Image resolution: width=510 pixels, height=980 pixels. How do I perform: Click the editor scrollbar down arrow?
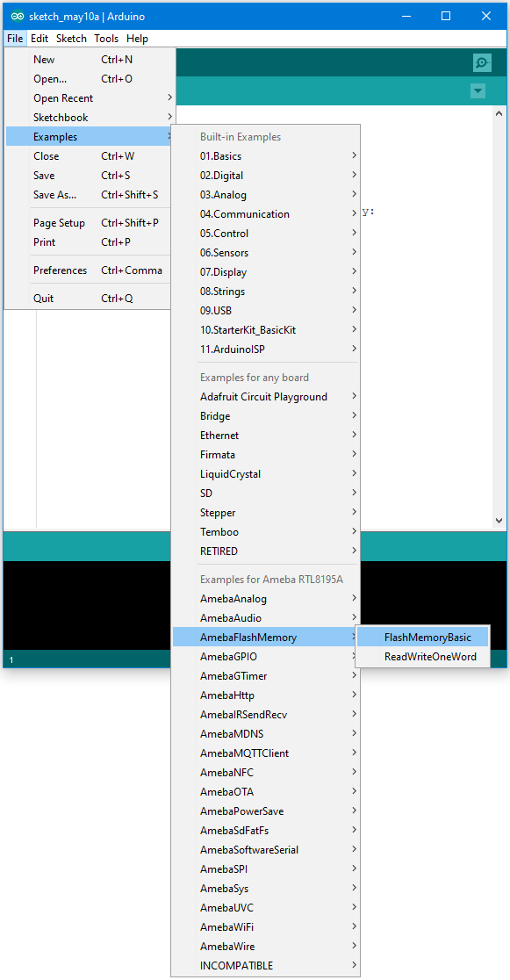499,520
